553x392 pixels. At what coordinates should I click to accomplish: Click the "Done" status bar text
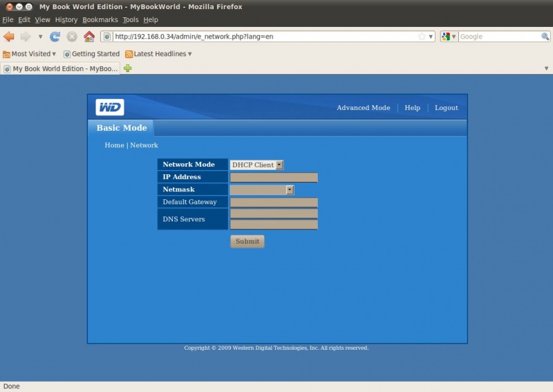coord(11,386)
